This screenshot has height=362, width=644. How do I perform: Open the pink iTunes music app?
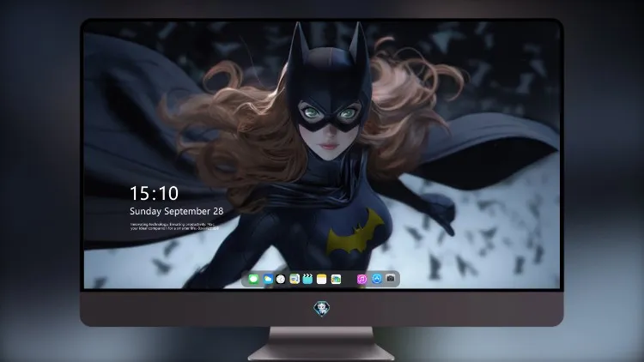click(x=361, y=279)
